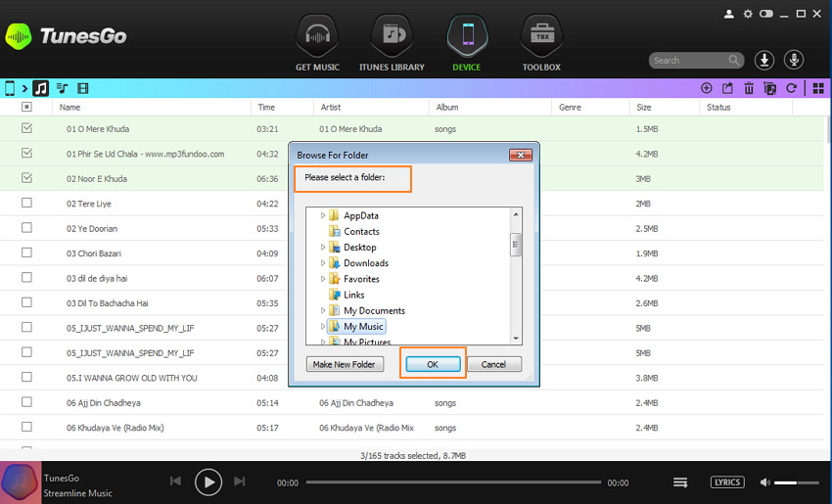Check 05.I WANNA GROW OLD WITH YOU
Image resolution: width=832 pixels, height=504 pixels.
(x=26, y=377)
